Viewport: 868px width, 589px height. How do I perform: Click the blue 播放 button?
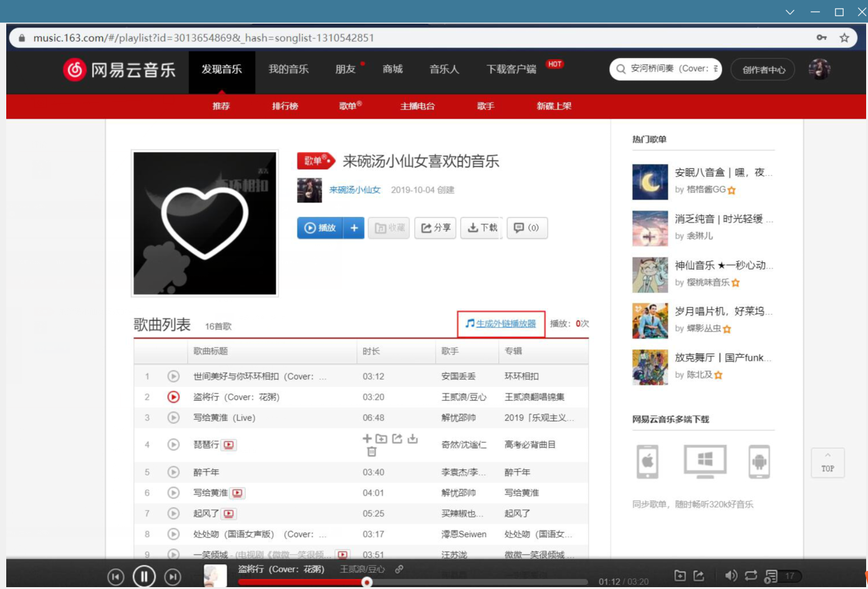click(x=320, y=228)
